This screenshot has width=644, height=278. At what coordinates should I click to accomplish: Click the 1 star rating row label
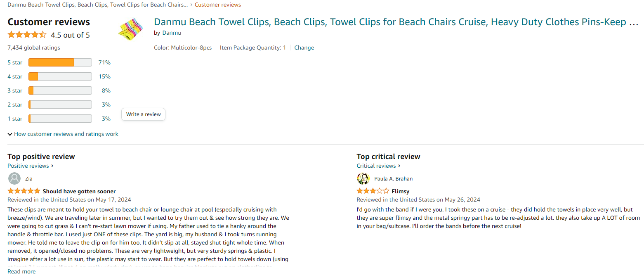(15, 119)
